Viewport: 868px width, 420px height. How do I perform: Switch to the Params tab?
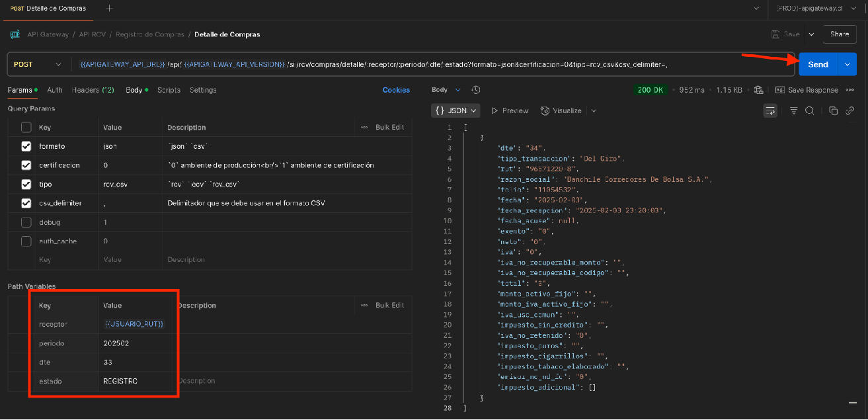point(22,90)
